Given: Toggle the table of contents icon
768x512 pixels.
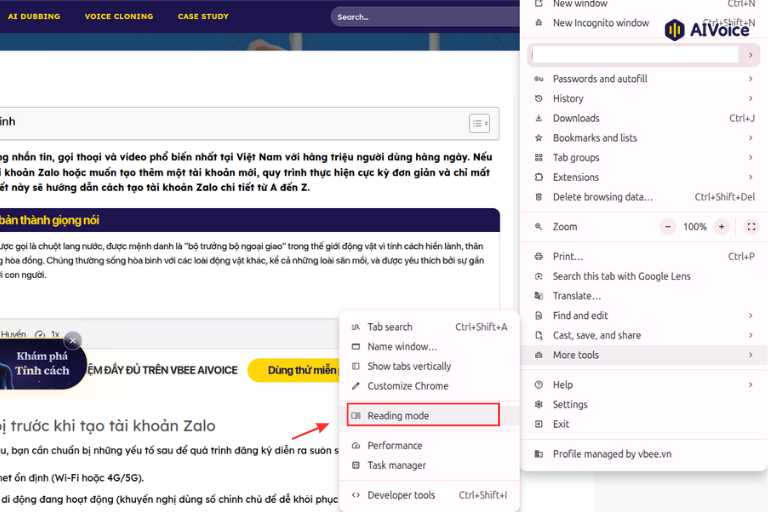Looking at the screenshot, I should tap(479, 123).
